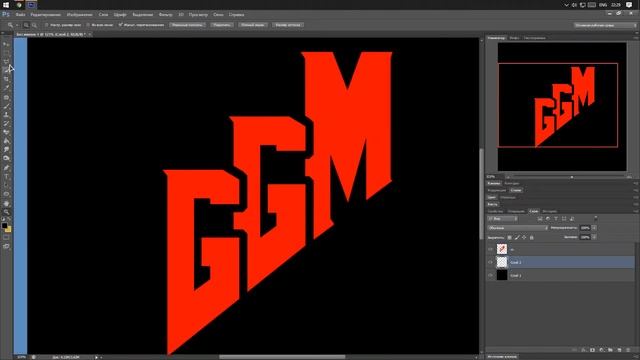Select the History Brush tool
640x360 pixels.
coord(6,124)
